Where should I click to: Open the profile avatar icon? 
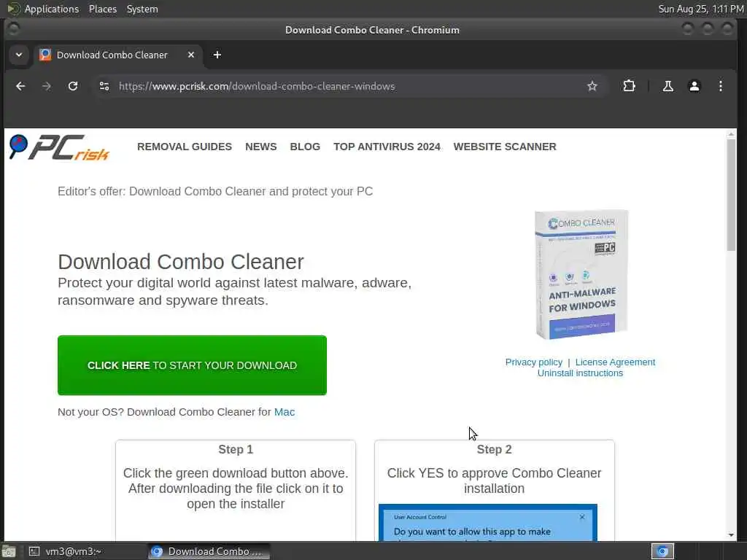point(694,86)
